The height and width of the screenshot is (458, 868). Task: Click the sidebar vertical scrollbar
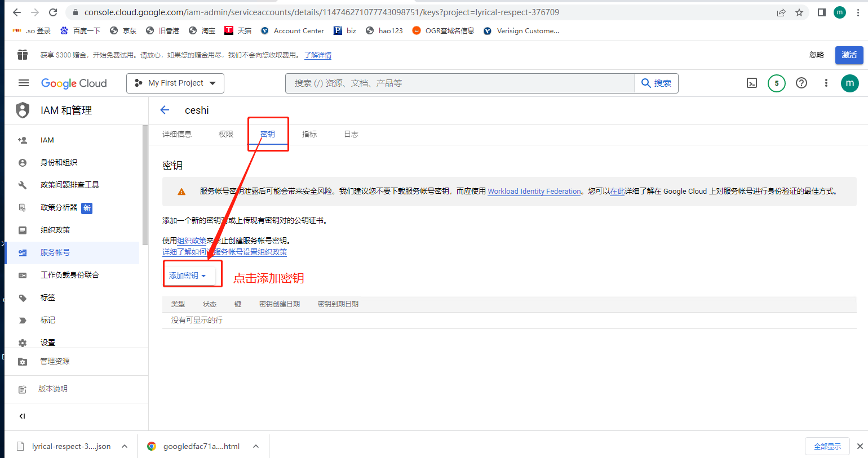(x=145, y=186)
